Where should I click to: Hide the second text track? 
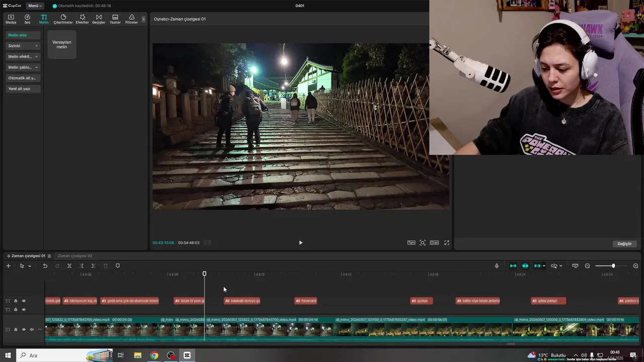tap(24, 309)
